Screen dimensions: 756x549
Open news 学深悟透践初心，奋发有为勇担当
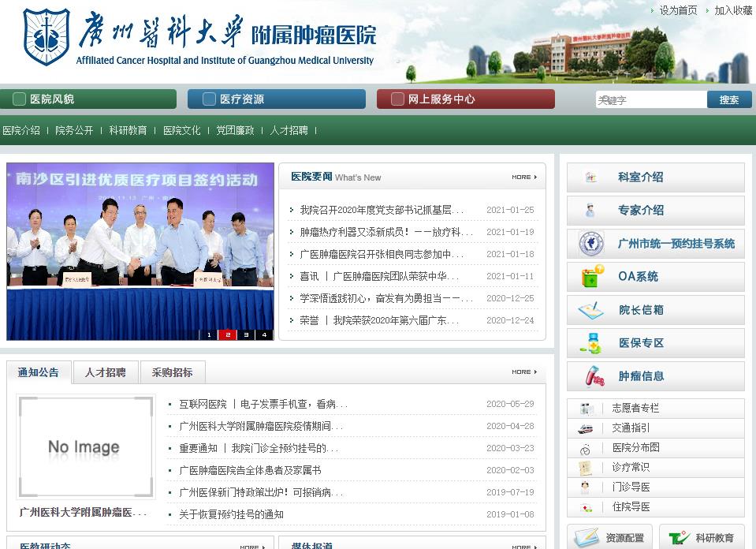pyautogui.click(x=386, y=299)
